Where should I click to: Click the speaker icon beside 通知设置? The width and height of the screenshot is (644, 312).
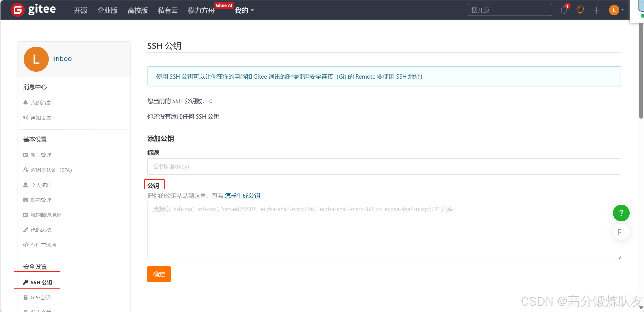tap(25, 117)
